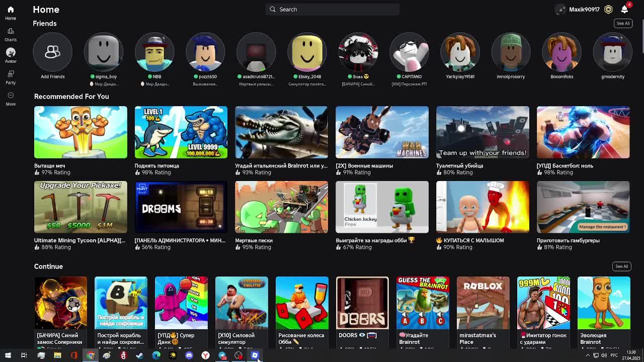The image size is (644, 362).
Task: Open the DR00MS game thumbnail
Action: pos(181,207)
